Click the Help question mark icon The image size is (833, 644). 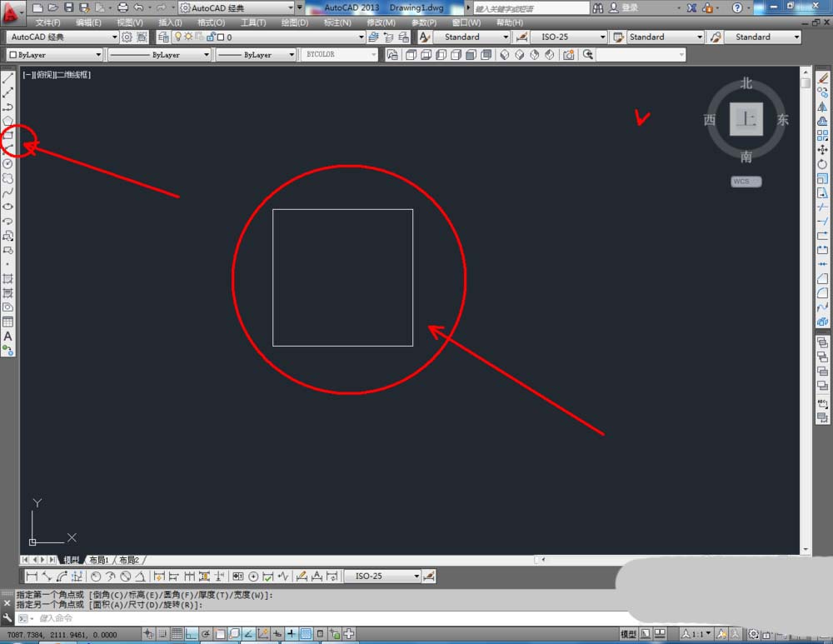coord(737,7)
